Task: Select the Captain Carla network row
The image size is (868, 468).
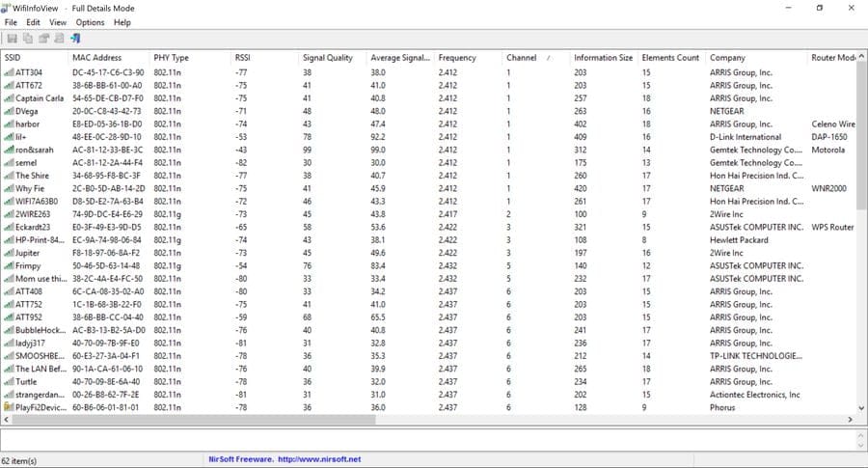Action: tap(41, 98)
